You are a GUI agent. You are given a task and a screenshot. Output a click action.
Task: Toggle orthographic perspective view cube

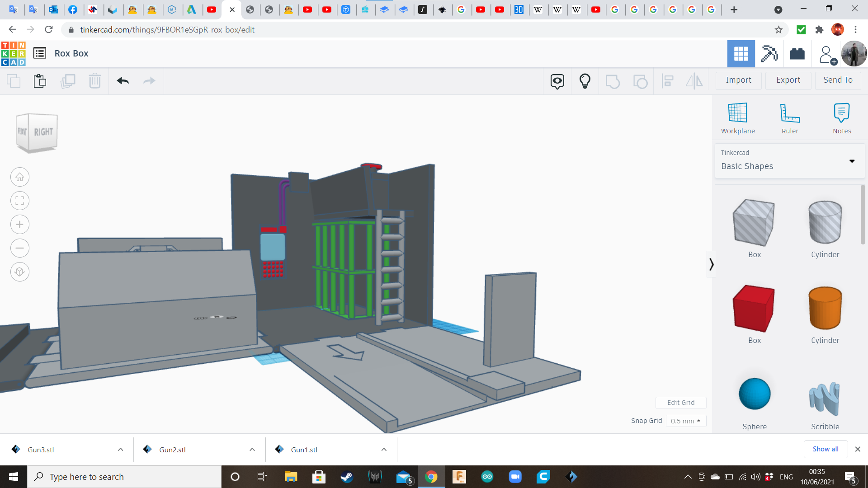[x=20, y=272]
